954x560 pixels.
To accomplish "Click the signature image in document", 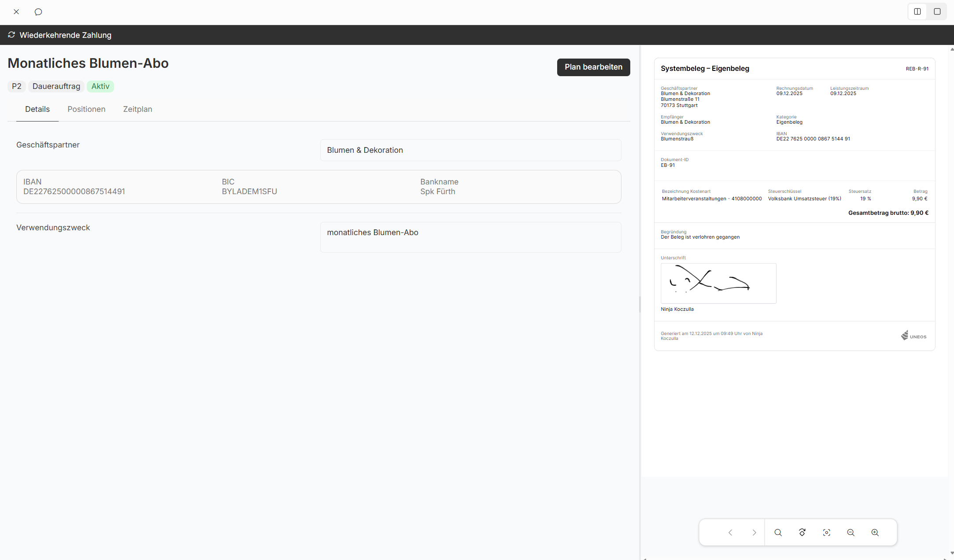I will point(718,283).
